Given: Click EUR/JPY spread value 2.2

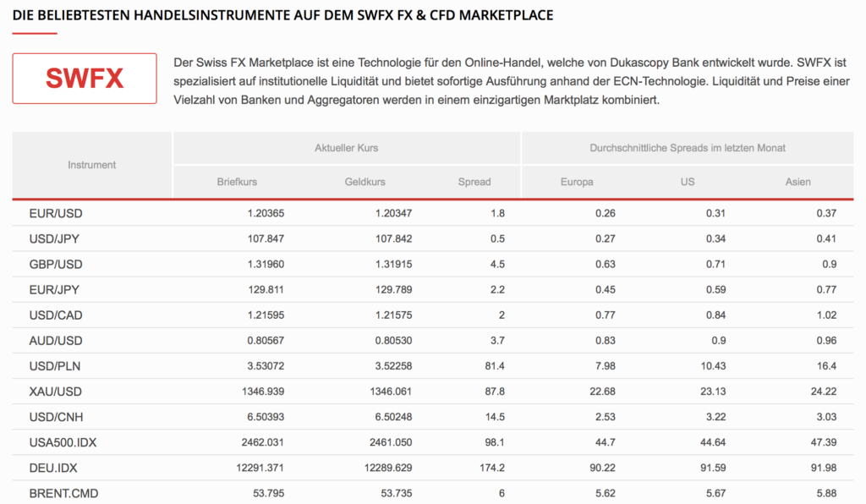Looking at the screenshot, I should click(497, 289).
